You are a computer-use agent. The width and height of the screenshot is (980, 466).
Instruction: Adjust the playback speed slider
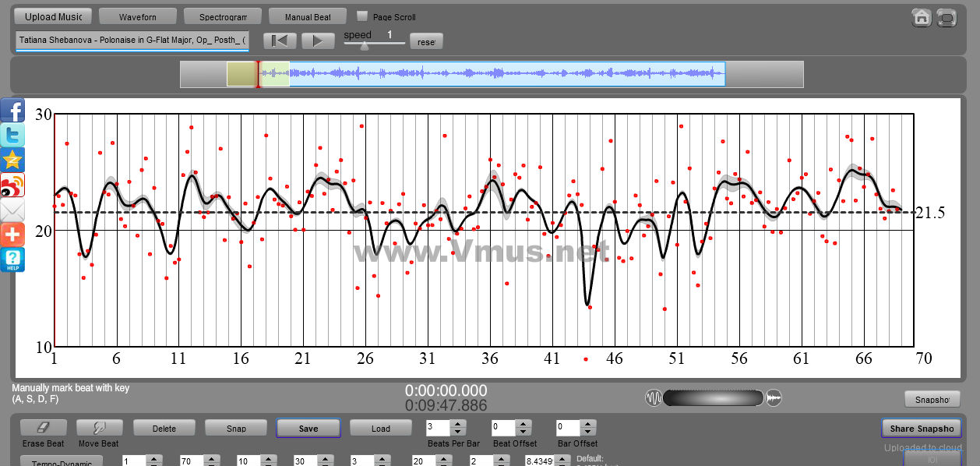coord(364,45)
